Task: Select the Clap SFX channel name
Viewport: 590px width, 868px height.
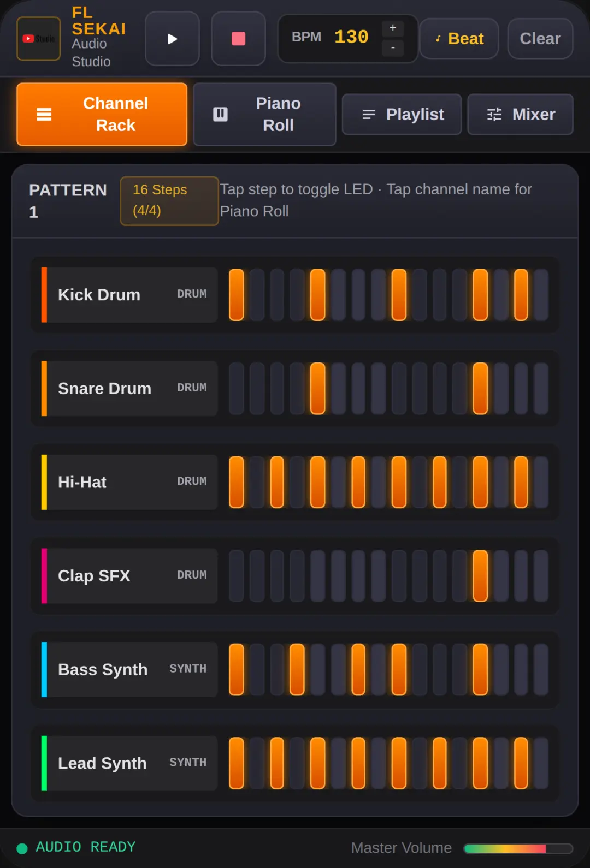Action: [x=129, y=576]
